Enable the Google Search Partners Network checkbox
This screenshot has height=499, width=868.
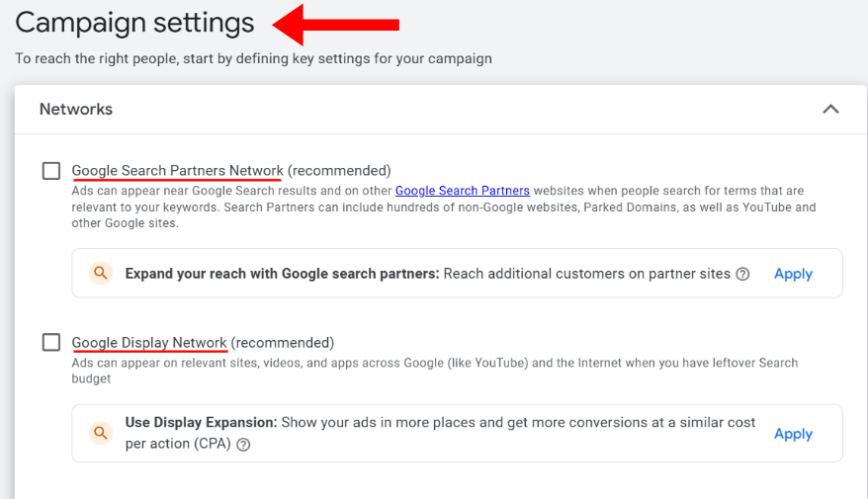coord(51,171)
